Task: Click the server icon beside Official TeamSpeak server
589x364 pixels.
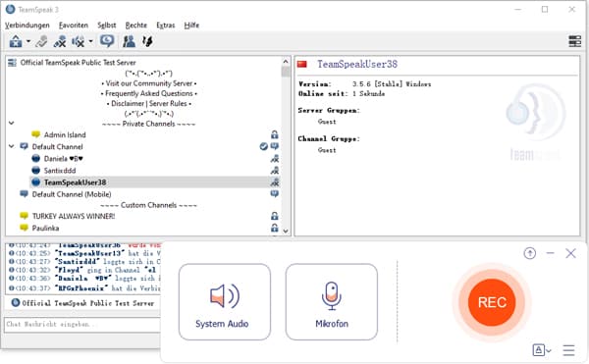Action: pos(13,63)
